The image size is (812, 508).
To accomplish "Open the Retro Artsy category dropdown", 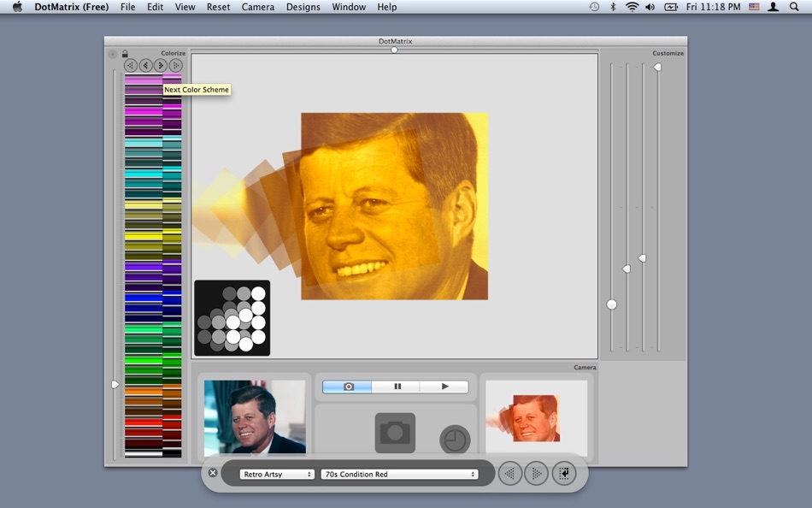I will (277, 475).
